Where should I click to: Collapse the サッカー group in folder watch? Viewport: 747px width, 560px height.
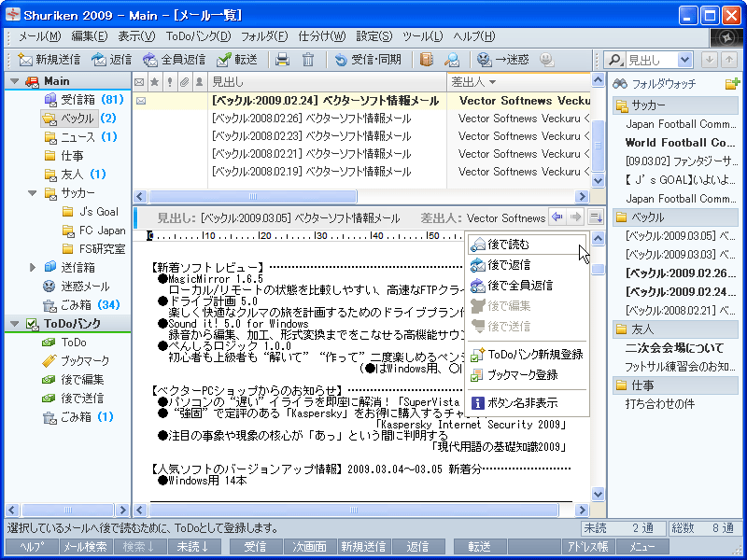click(x=675, y=105)
